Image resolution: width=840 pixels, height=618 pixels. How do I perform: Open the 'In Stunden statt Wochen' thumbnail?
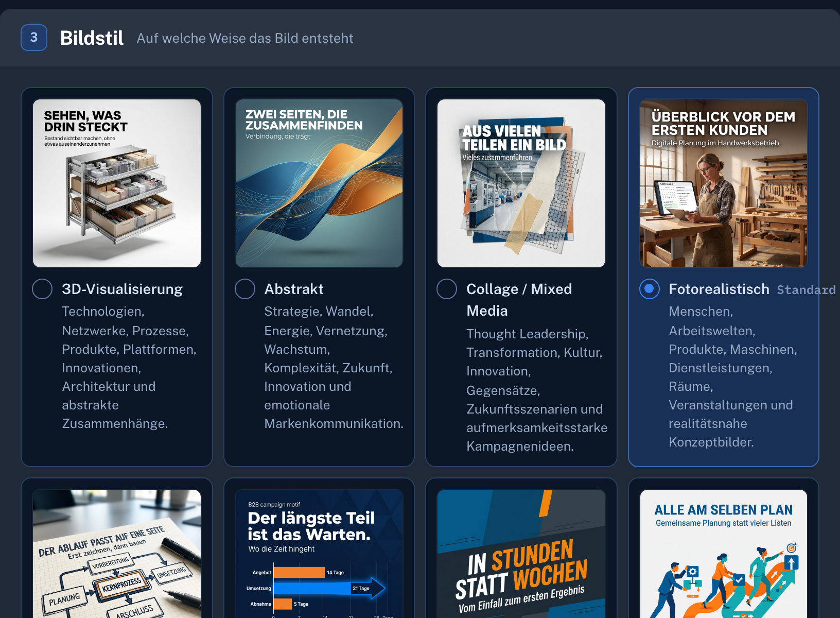tap(521, 554)
